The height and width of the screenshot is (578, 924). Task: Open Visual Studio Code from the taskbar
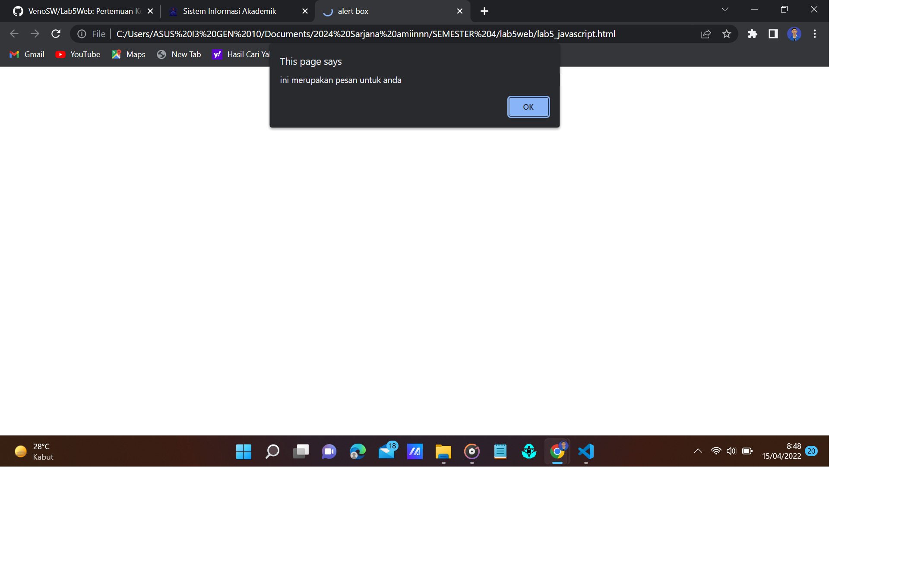pyautogui.click(x=586, y=451)
